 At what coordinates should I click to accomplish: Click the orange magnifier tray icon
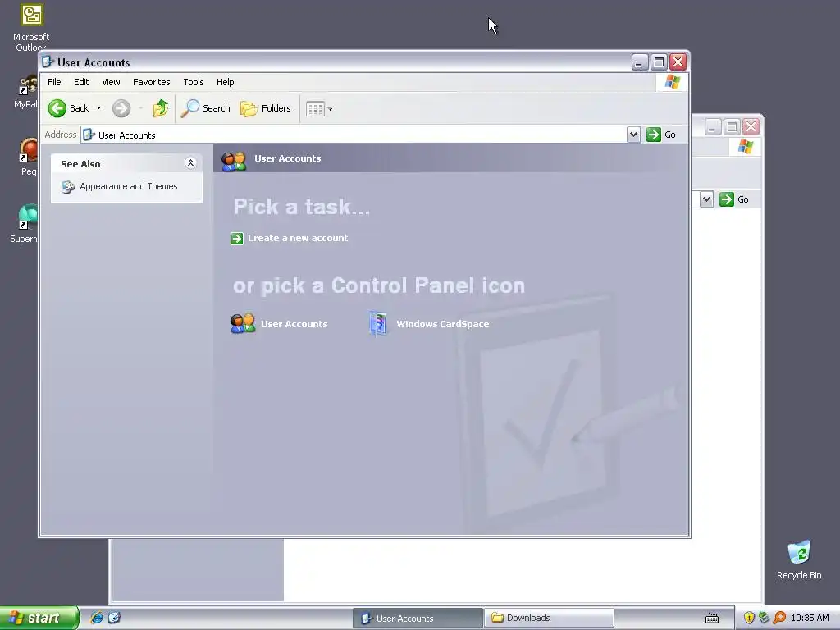pyautogui.click(x=779, y=618)
